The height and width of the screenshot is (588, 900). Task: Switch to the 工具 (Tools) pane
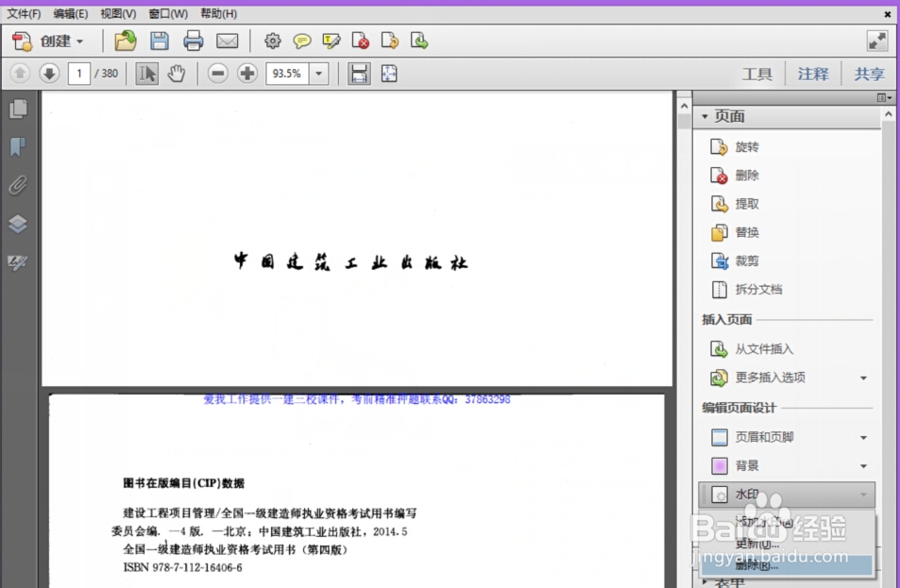[757, 74]
